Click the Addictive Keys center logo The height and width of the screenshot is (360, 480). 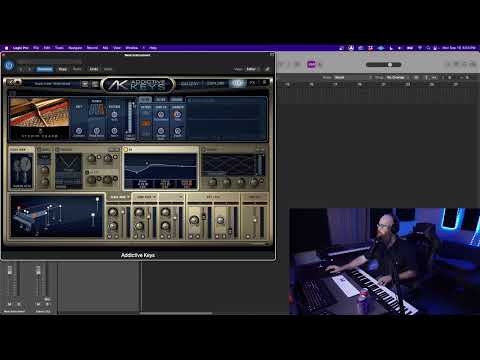pyautogui.click(x=138, y=85)
